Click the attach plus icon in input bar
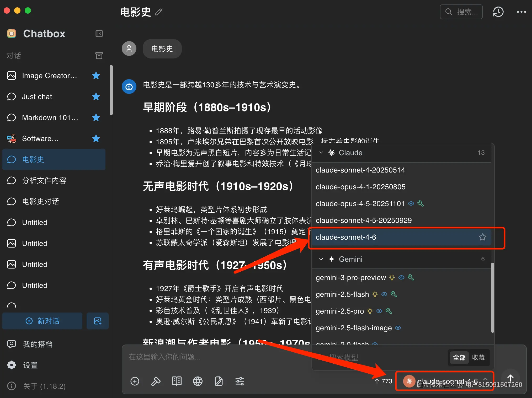This screenshot has height=398, width=532. tap(135, 381)
